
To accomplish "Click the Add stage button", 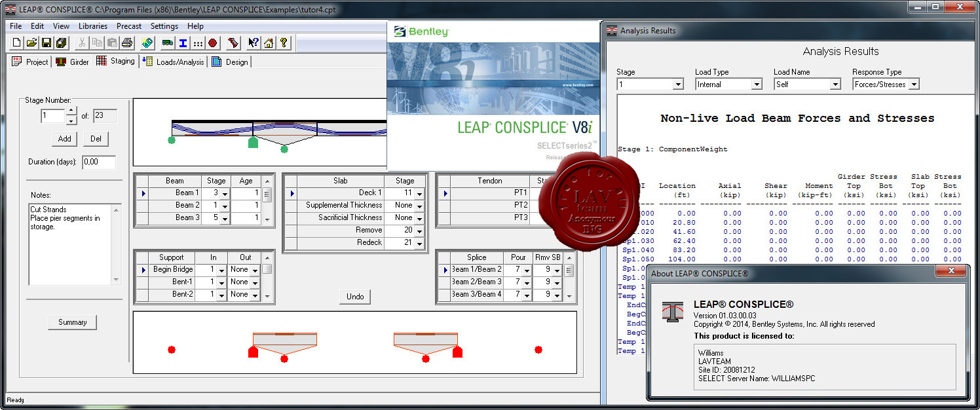I will 65,139.
